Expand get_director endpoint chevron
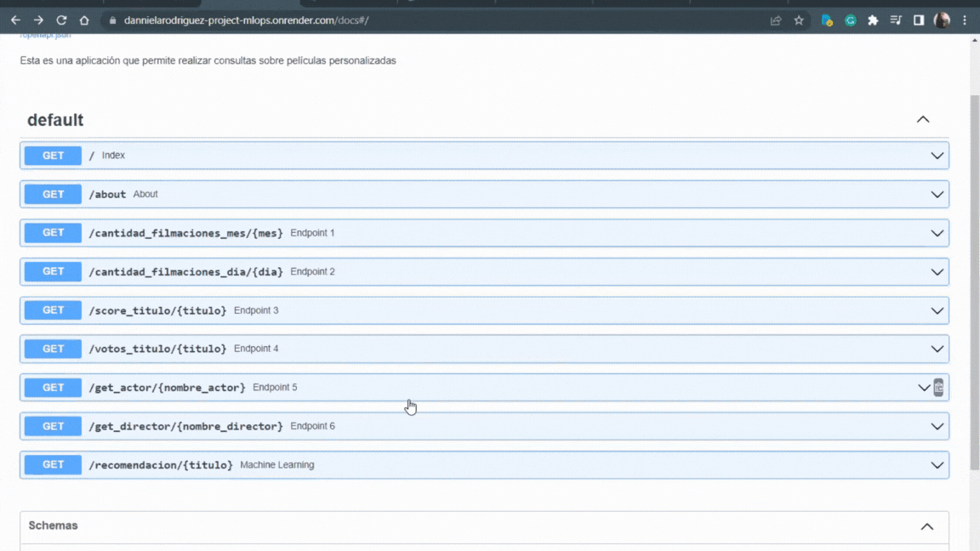Viewport: 980px width, 551px height. 937,426
